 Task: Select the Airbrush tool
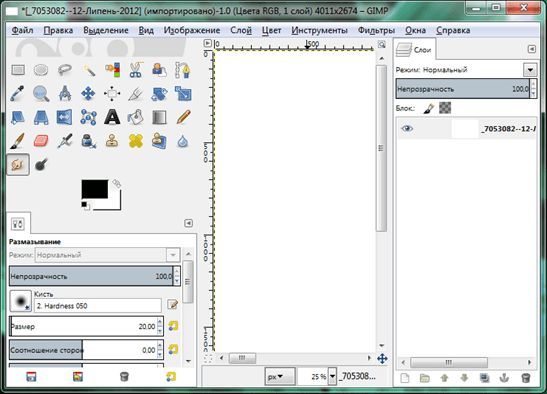pyautogui.click(x=65, y=141)
